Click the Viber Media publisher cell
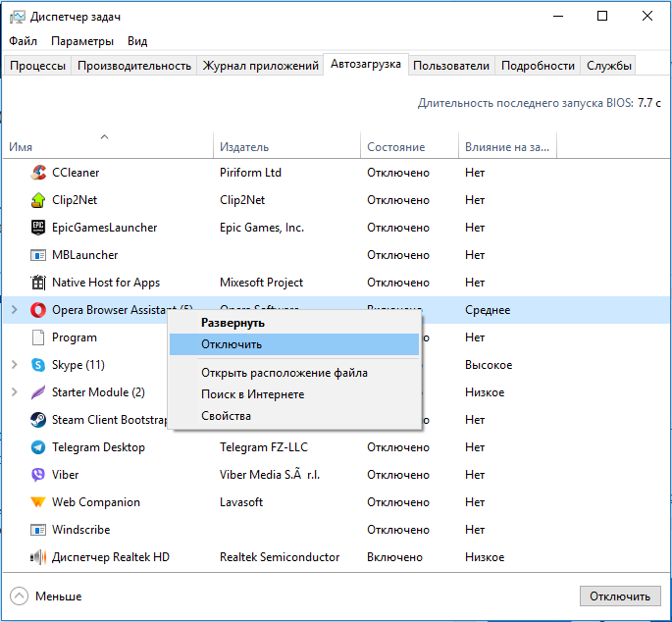 click(270, 475)
